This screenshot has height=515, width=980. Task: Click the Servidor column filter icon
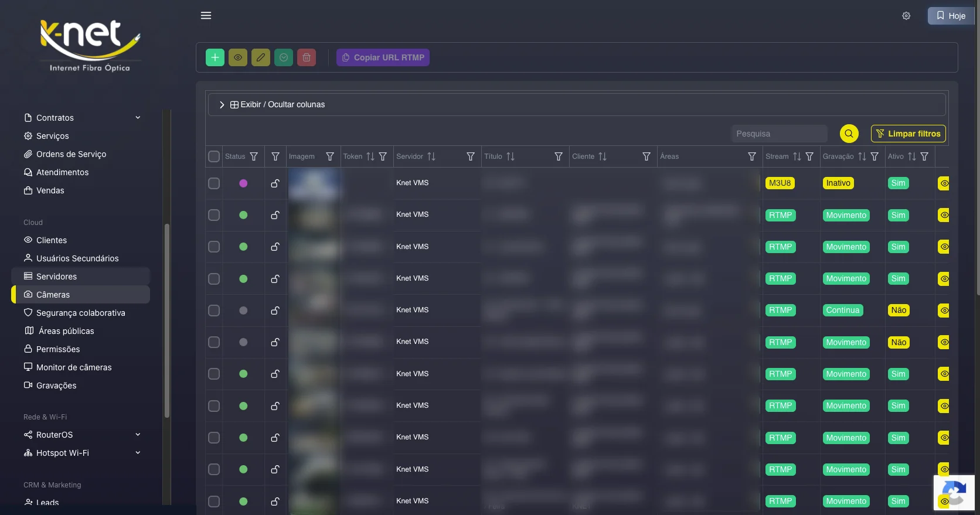(x=471, y=156)
